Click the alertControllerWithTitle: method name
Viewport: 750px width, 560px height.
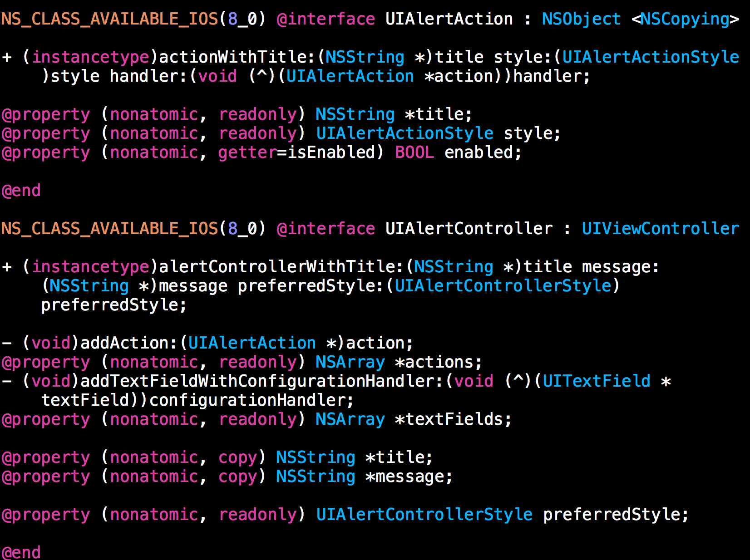click(281, 267)
